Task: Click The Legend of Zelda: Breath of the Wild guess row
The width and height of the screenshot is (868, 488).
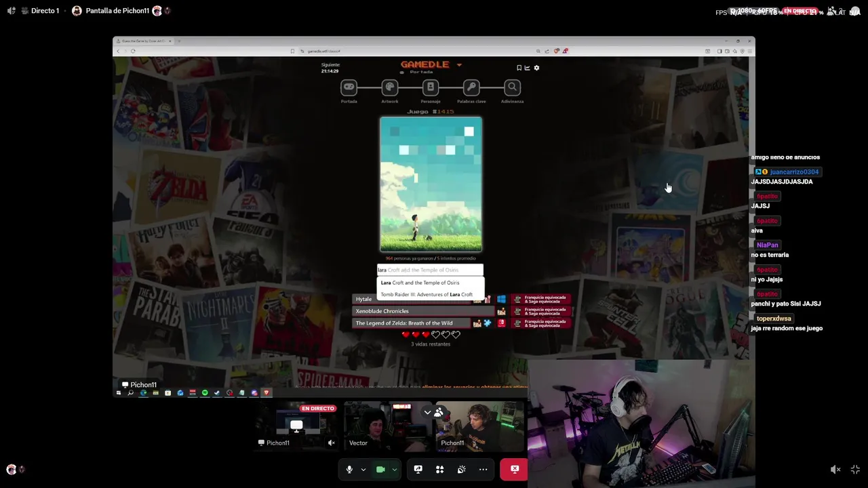Action: click(x=412, y=323)
